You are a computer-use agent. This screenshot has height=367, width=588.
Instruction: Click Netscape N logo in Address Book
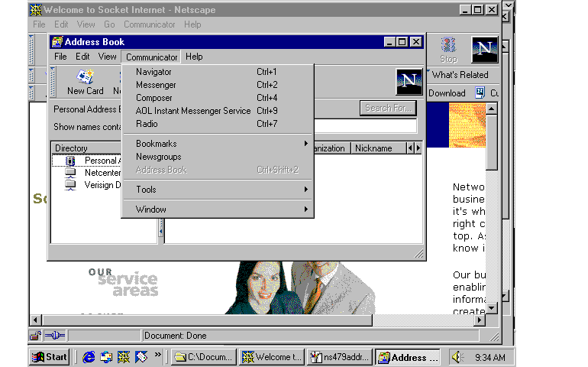coord(409,82)
